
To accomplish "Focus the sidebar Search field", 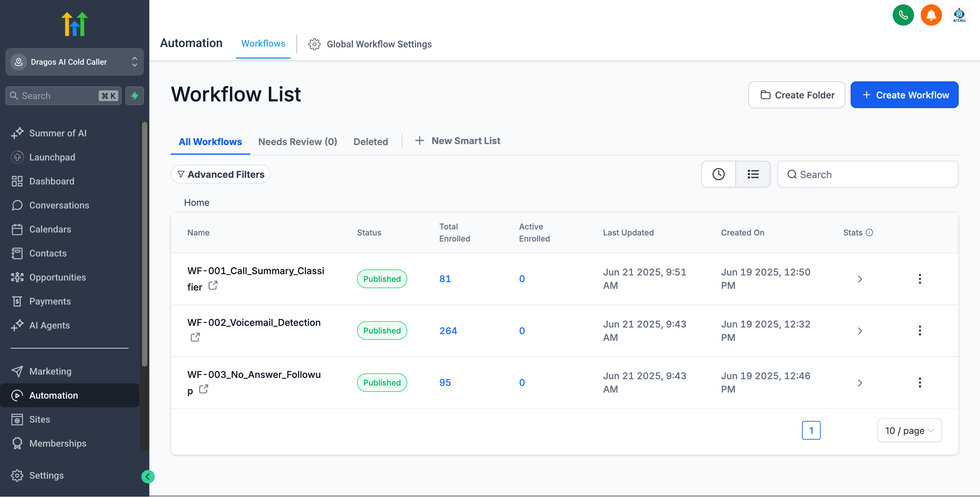I will (64, 96).
